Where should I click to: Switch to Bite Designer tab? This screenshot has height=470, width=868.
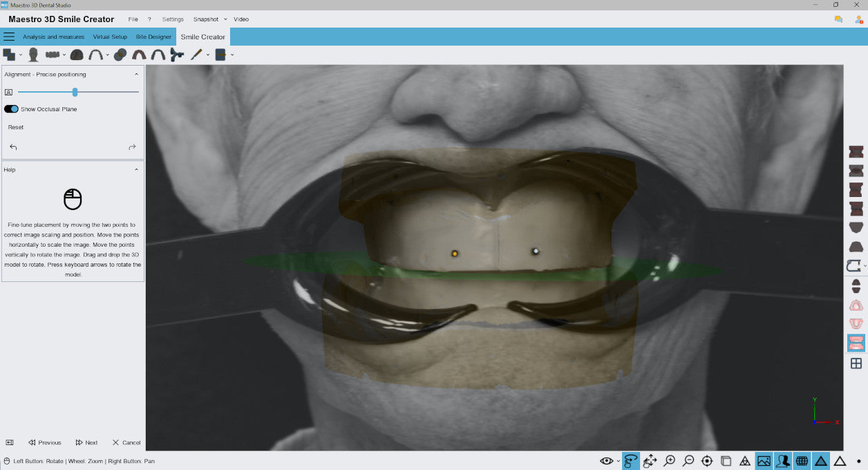click(153, 37)
